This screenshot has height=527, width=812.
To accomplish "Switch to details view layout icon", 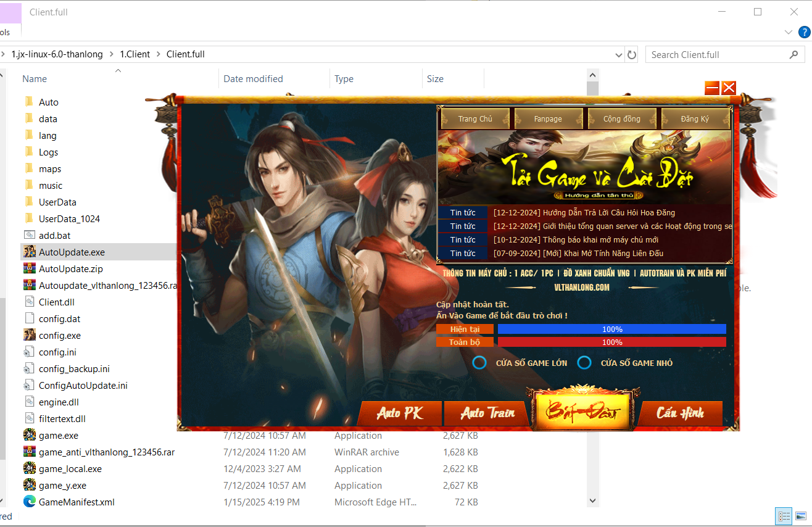I will coord(784,516).
